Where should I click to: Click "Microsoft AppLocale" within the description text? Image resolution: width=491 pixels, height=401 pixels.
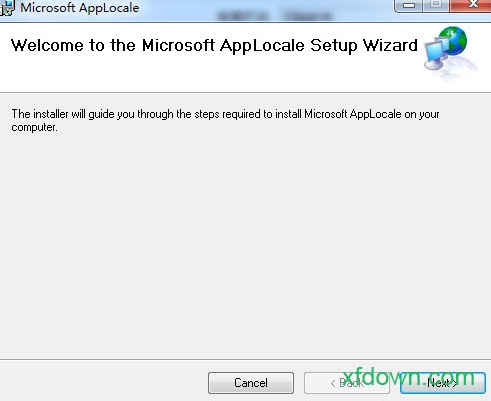(x=353, y=114)
